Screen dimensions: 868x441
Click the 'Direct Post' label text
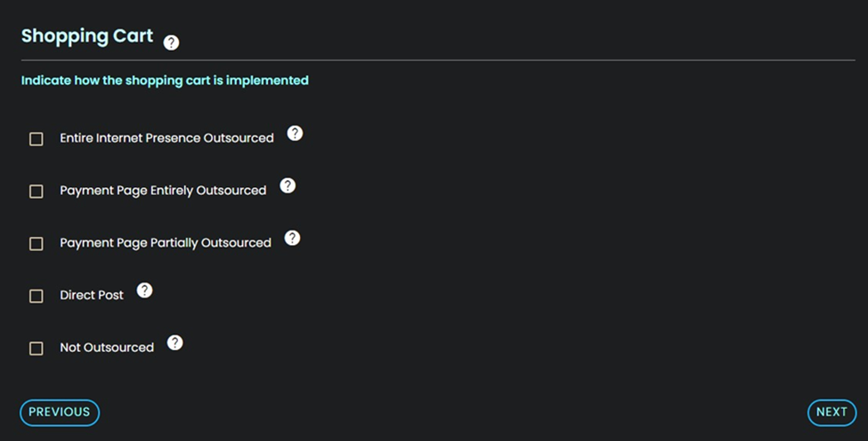click(92, 295)
